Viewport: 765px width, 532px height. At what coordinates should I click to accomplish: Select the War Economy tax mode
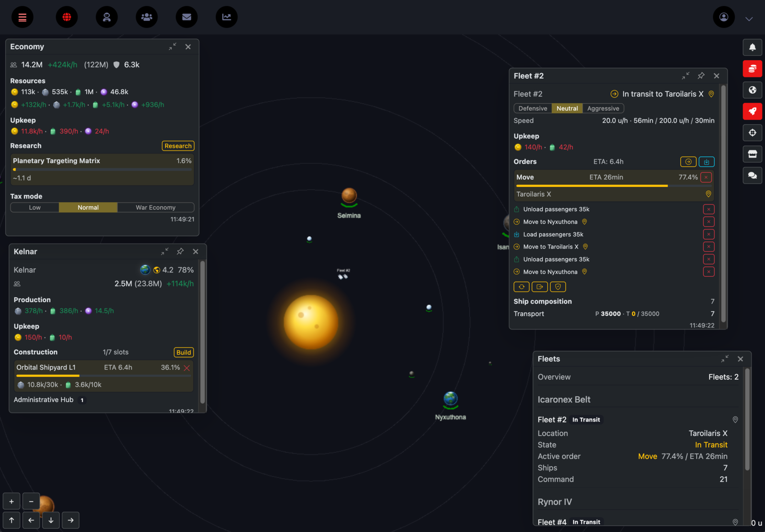point(155,207)
